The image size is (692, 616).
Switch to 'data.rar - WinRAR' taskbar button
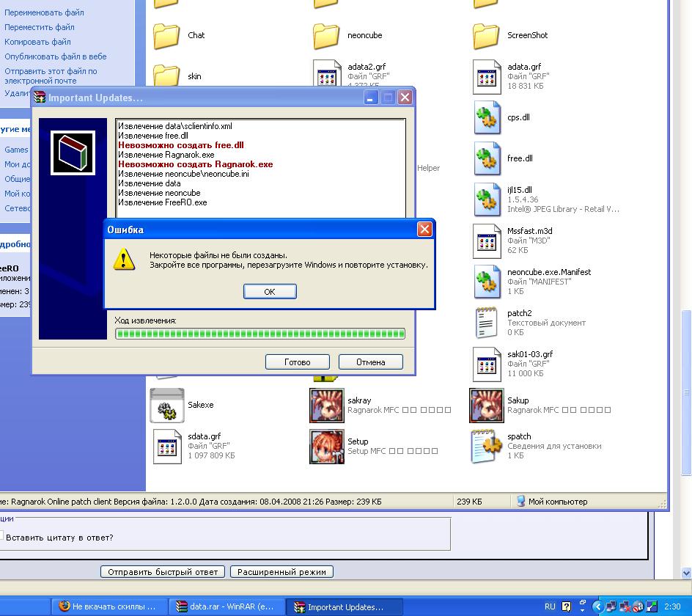[228, 606]
